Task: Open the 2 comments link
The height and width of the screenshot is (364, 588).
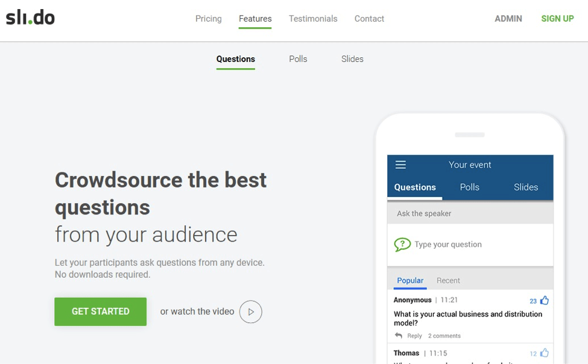Action: pyautogui.click(x=444, y=336)
